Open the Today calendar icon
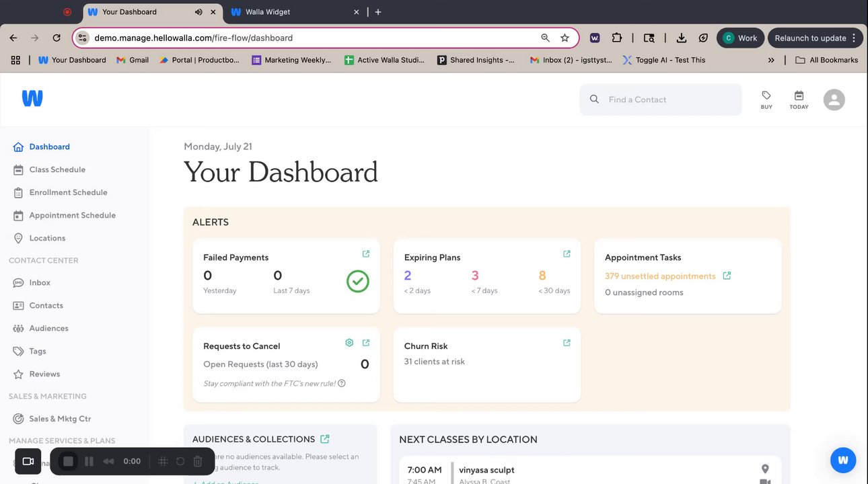Screen dimensions: 868x484 [x=799, y=99]
